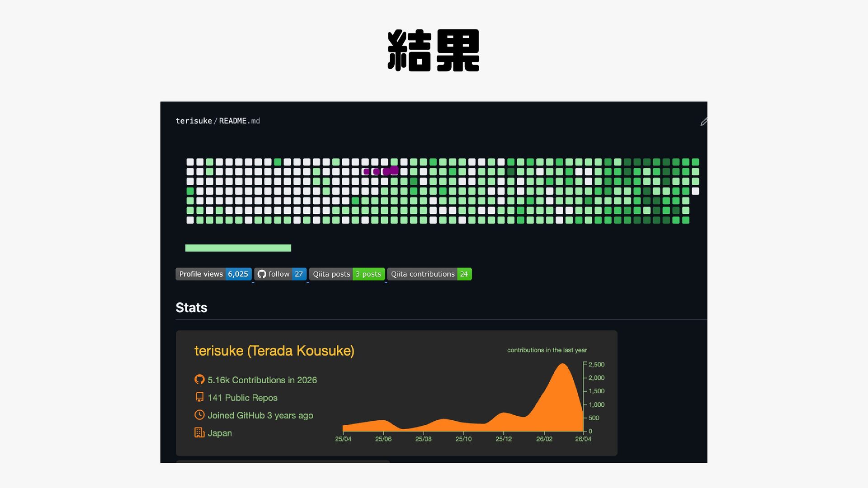
Task: Click the 26/02 axis label on chart
Action: 544,439
